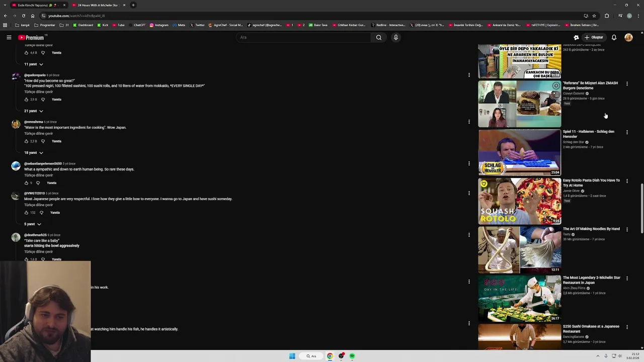644x362 pixels.
Task: Dislike the @nmnshrma comment
Action: (43, 141)
